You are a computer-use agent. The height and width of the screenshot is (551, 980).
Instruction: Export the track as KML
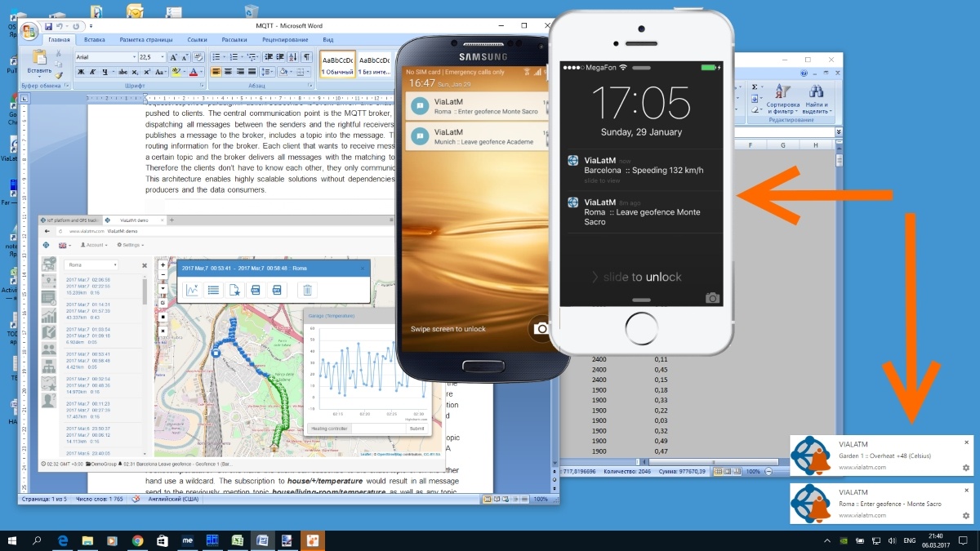click(x=256, y=290)
